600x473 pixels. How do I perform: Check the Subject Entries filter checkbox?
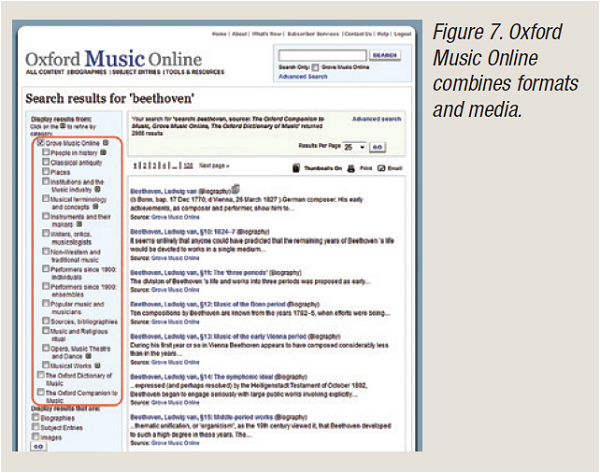(x=36, y=427)
